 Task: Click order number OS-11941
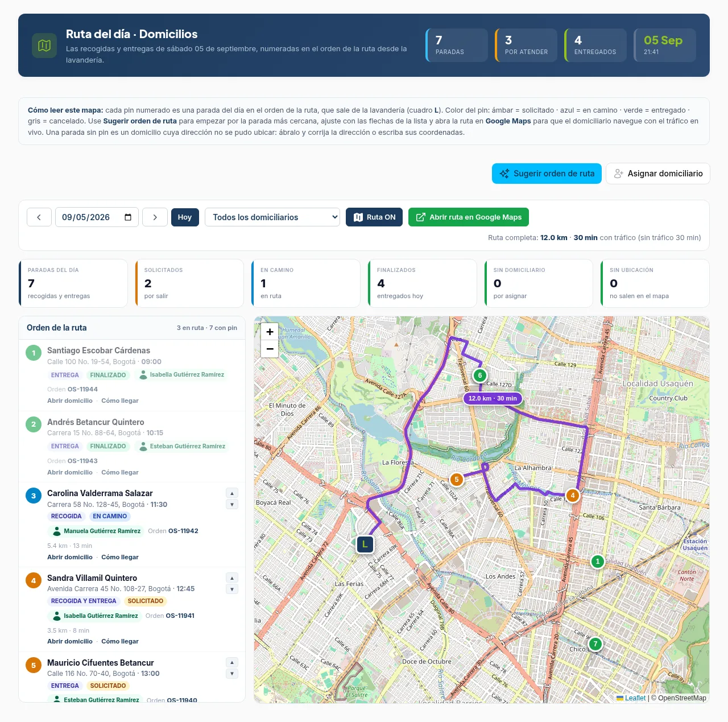pos(181,616)
